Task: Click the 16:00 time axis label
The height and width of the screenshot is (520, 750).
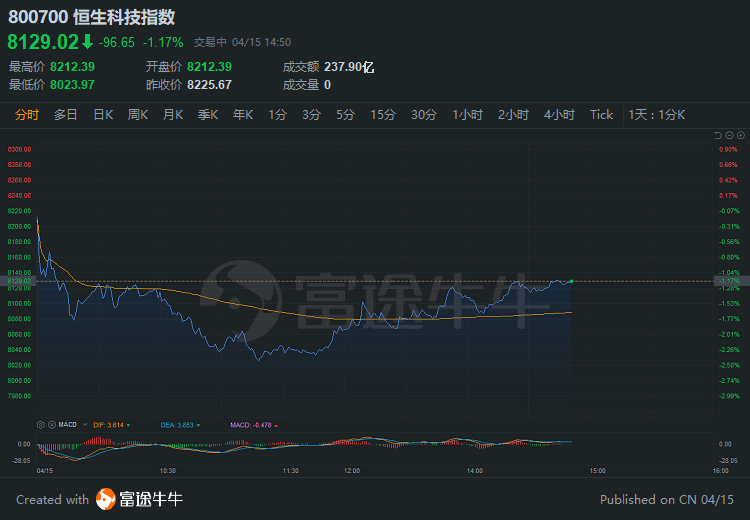Action: (x=720, y=471)
